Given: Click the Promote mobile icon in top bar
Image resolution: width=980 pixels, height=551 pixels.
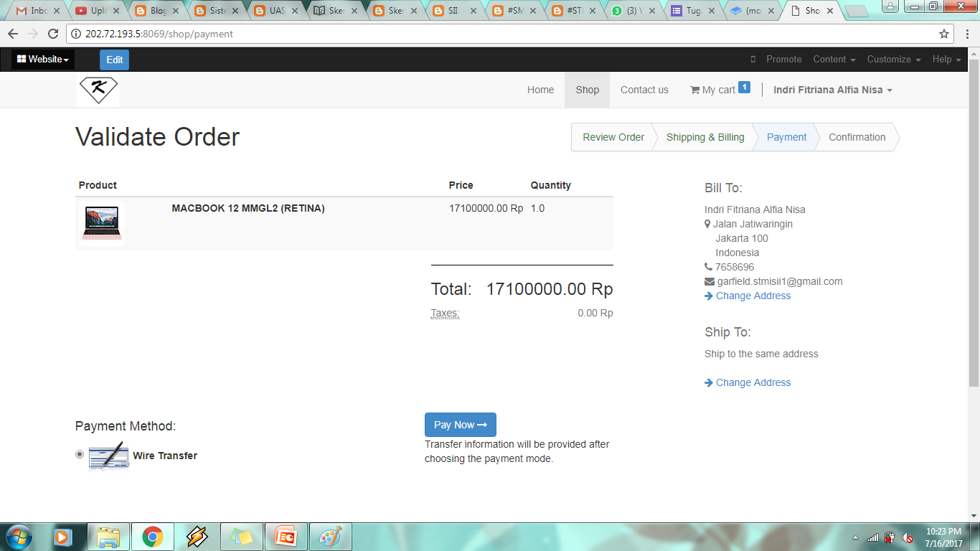Looking at the screenshot, I should point(753,60).
